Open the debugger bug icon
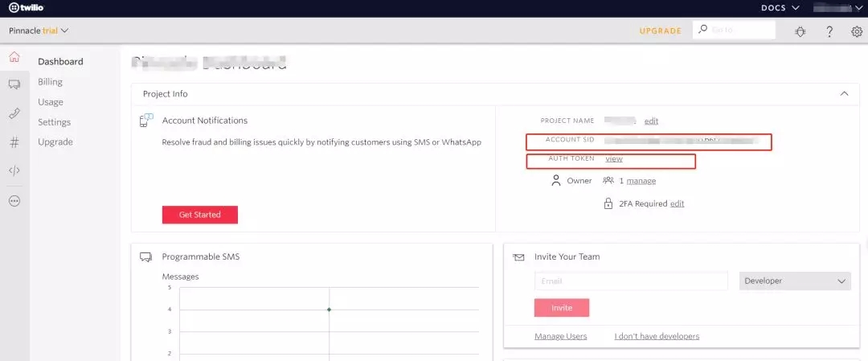The image size is (868, 361). tap(800, 31)
